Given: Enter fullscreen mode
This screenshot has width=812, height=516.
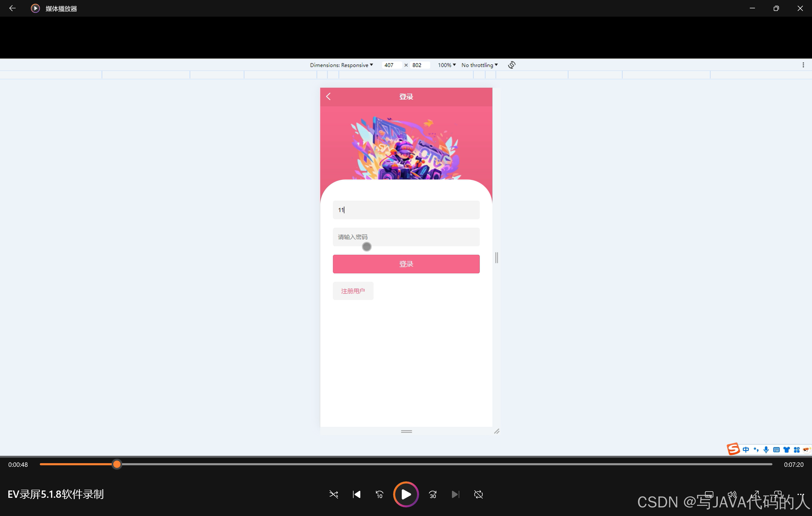Looking at the screenshot, I should 755,494.
